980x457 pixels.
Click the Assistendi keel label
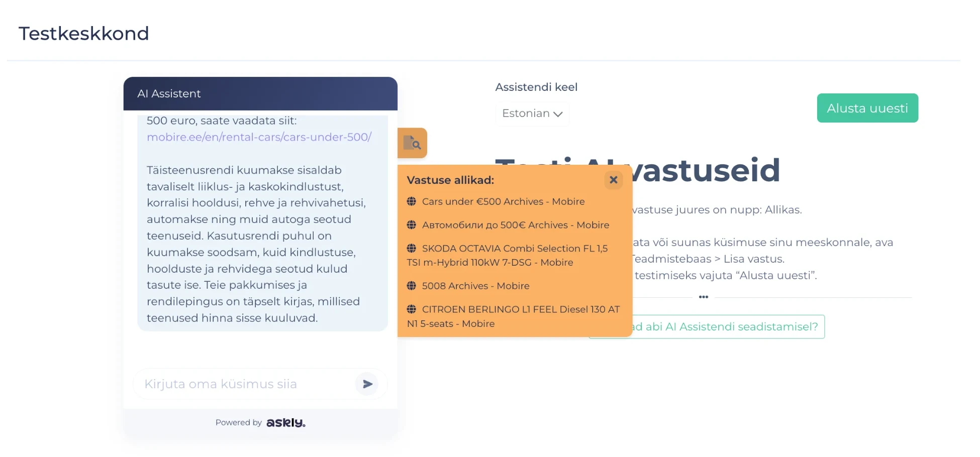coord(536,87)
